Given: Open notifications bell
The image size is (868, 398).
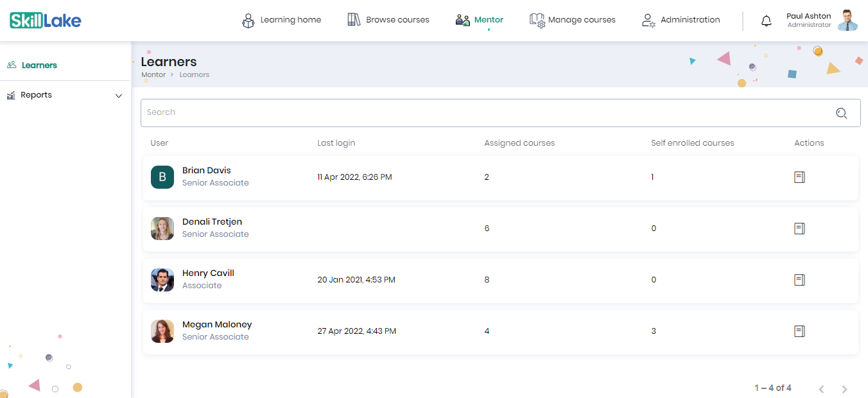Looking at the screenshot, I should click(x=767, y=21).
